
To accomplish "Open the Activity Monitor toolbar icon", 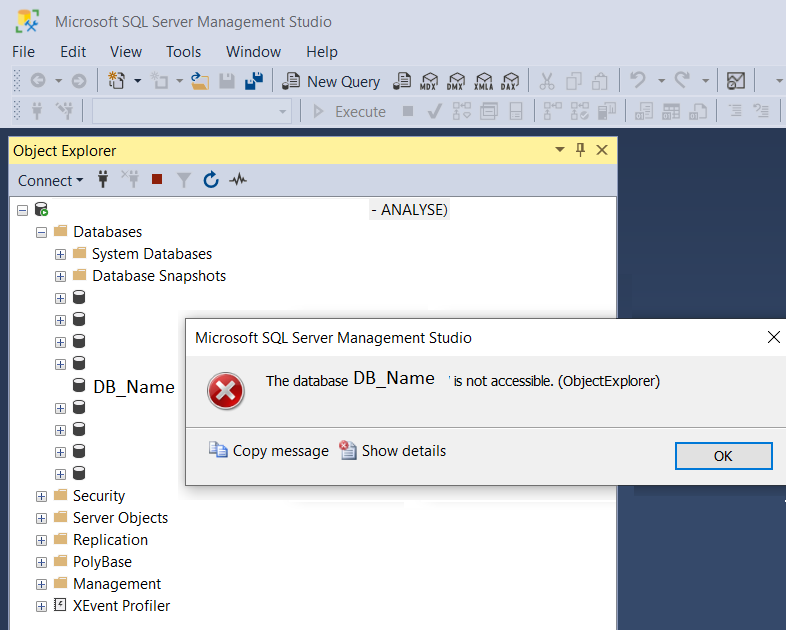I will 735,81.
